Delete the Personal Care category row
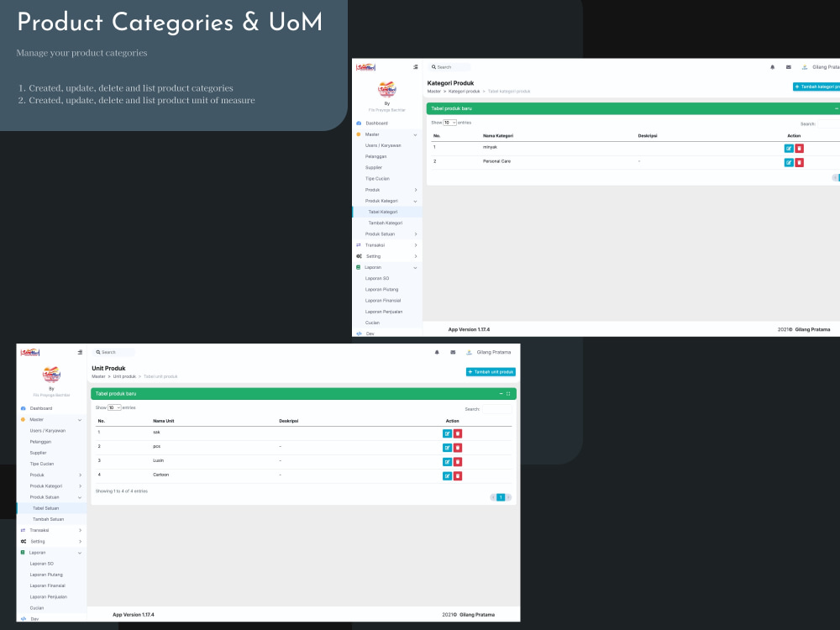The image size is (840, 630). [800, 162]
